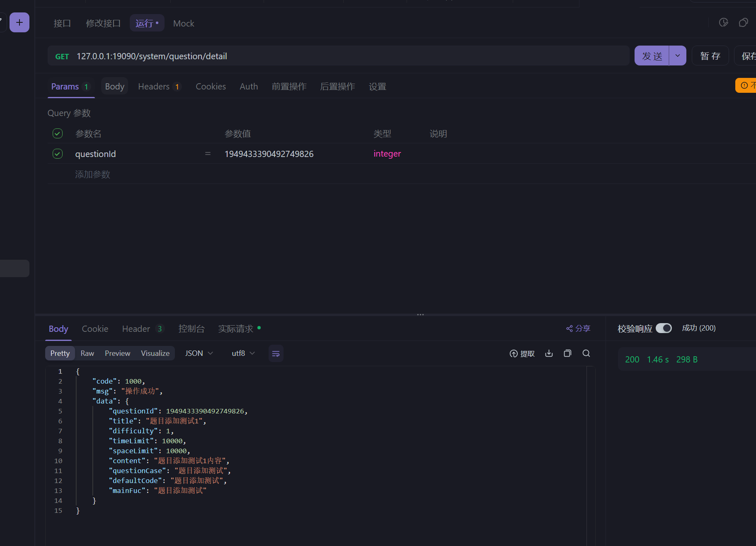Copy the response body with copy icon
The width and height of the screenshot is (756, 546).
coord(568,353)
